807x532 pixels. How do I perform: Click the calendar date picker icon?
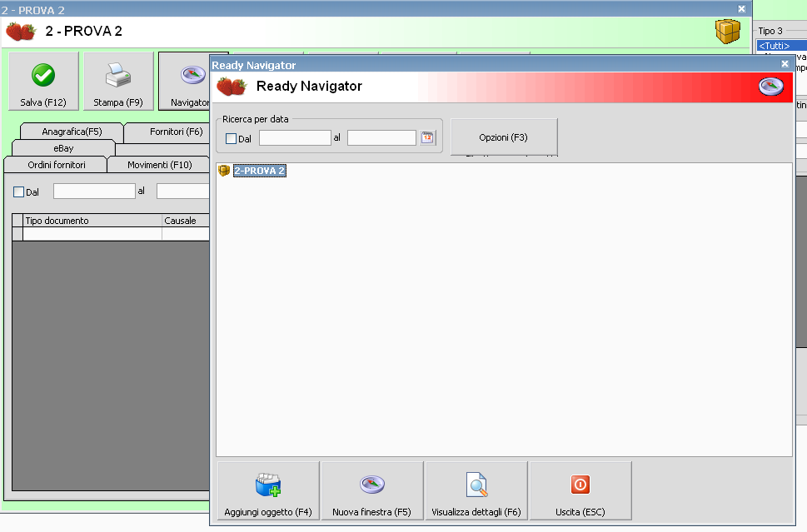[x=427, y=138]
